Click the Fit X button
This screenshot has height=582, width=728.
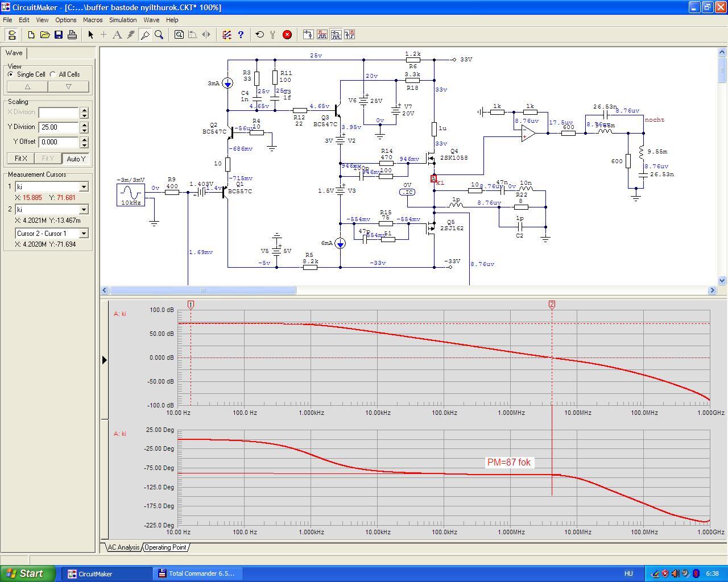coord(20,159)
